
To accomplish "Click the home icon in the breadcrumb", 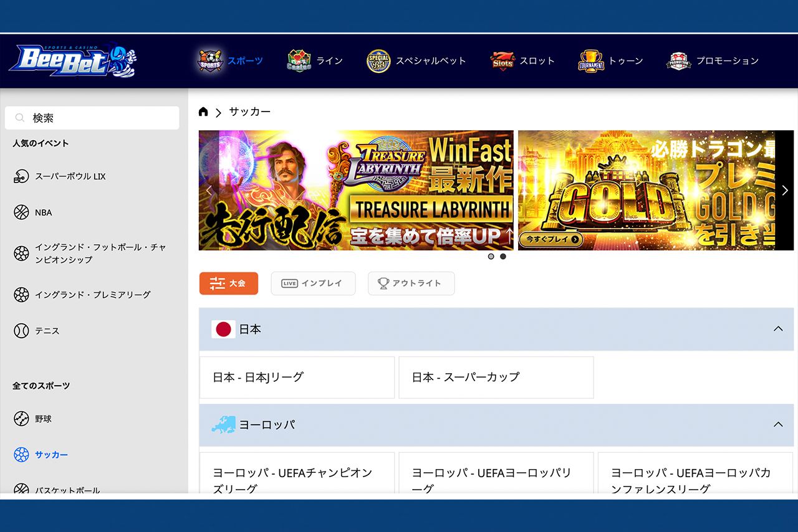I will 203,111.
